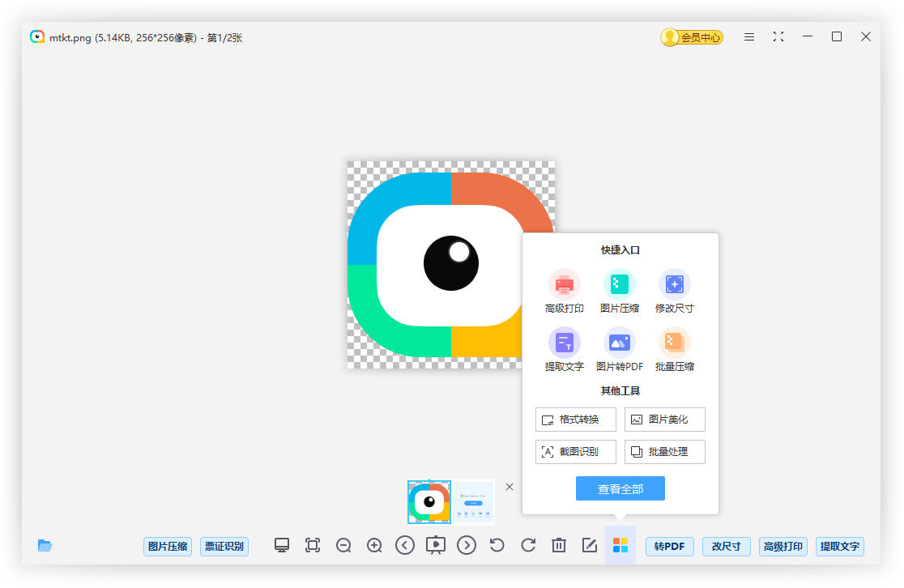Click the fit-to-window frame icon
904x588 pixels.
point(313,545)
